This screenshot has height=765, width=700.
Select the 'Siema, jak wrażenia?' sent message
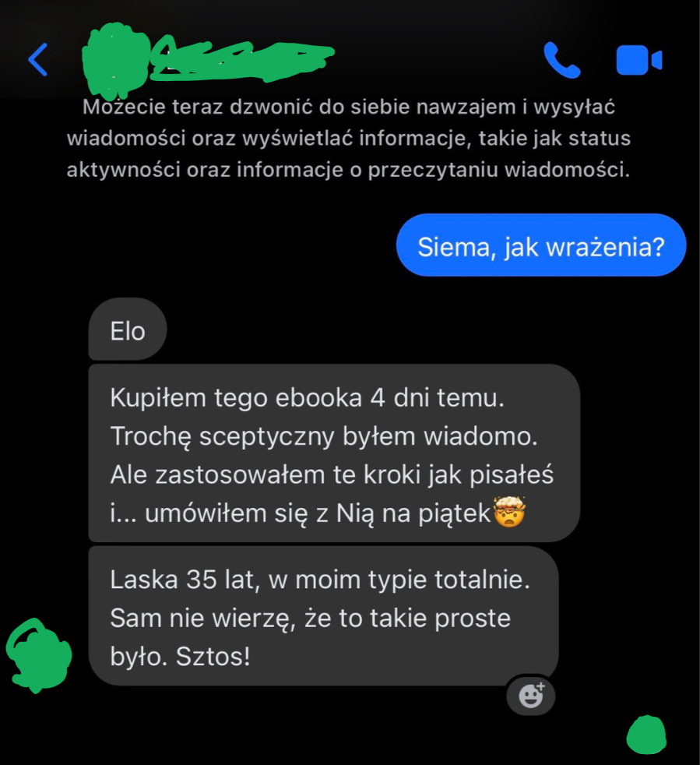541,245
